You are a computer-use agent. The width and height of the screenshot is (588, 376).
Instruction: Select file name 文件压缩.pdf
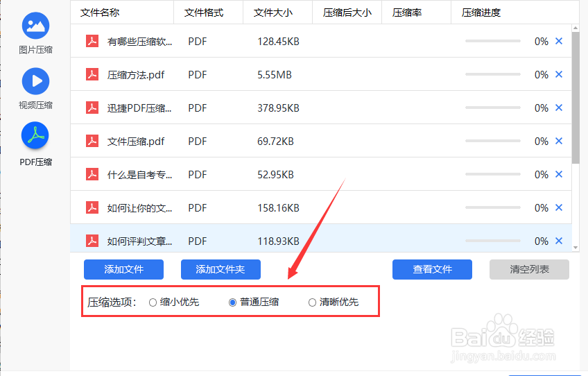136,142
